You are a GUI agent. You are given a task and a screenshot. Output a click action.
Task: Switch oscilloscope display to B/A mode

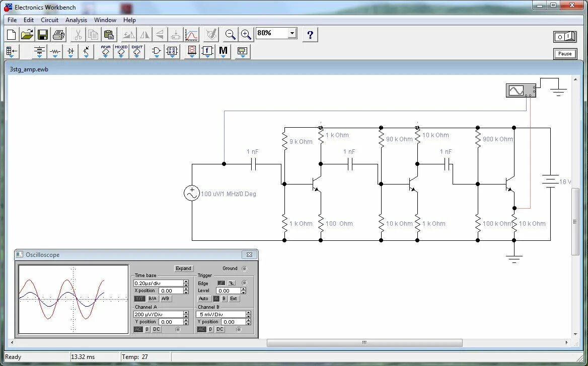153,299
